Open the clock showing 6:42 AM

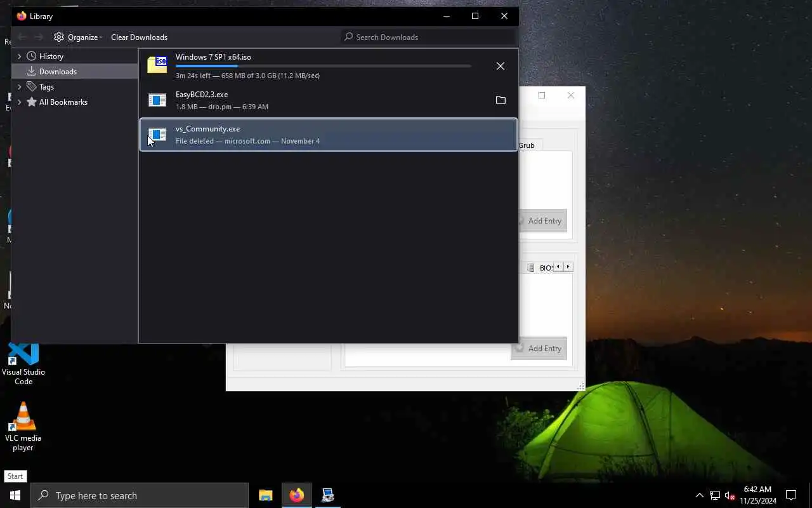click(x=757, y=495)
